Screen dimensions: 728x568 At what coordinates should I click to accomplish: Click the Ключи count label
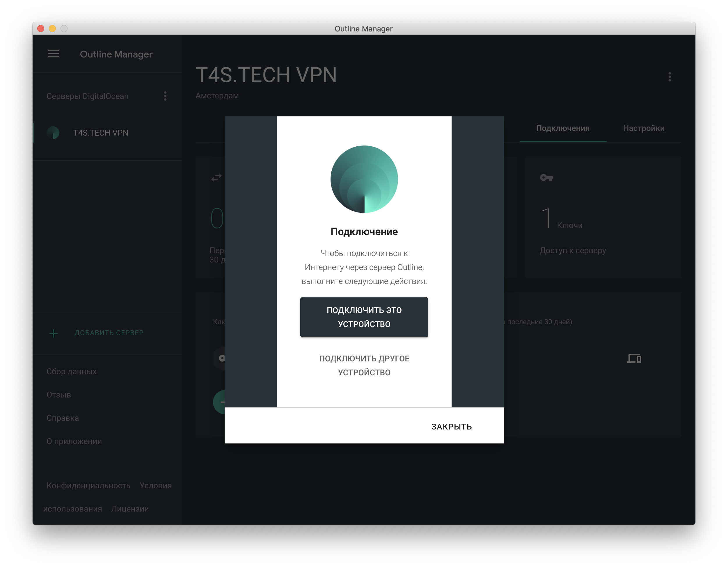[x=569, y=225]
